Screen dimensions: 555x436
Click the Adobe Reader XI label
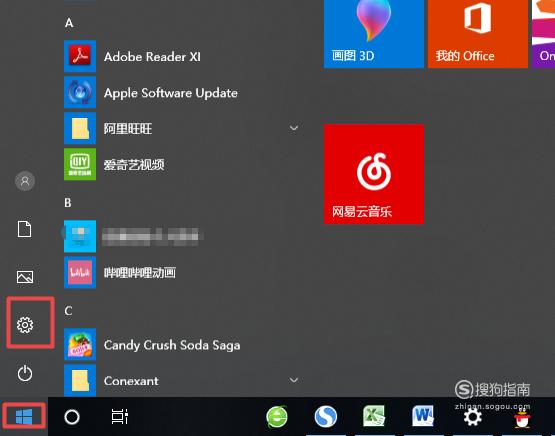[152, 57]
